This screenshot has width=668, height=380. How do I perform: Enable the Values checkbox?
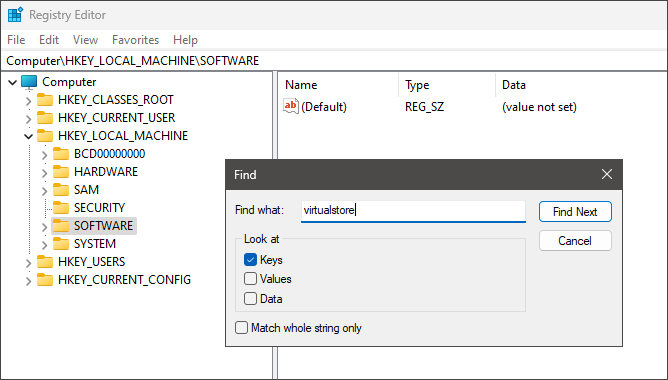coord(250,279)
